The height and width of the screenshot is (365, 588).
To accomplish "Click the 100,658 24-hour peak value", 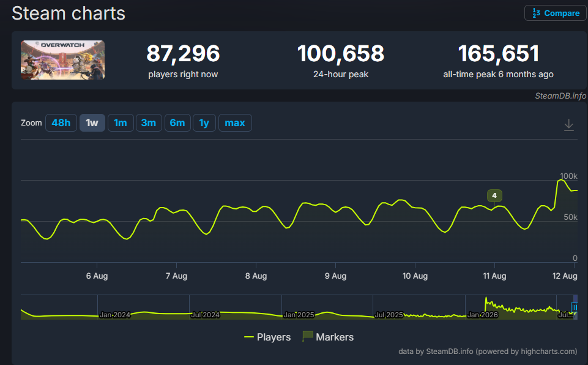I will tap(340, 54).
